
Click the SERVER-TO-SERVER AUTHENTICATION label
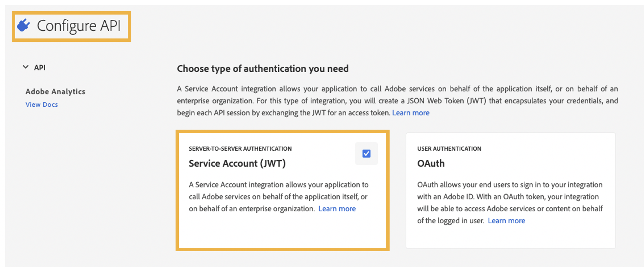[240, 149]
